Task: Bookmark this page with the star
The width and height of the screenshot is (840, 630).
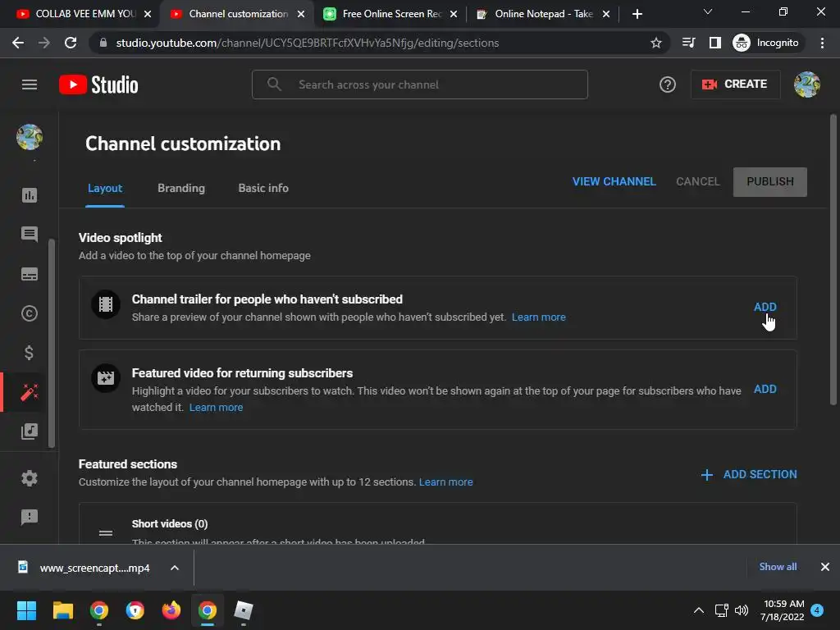Action: tap(655, 43)
